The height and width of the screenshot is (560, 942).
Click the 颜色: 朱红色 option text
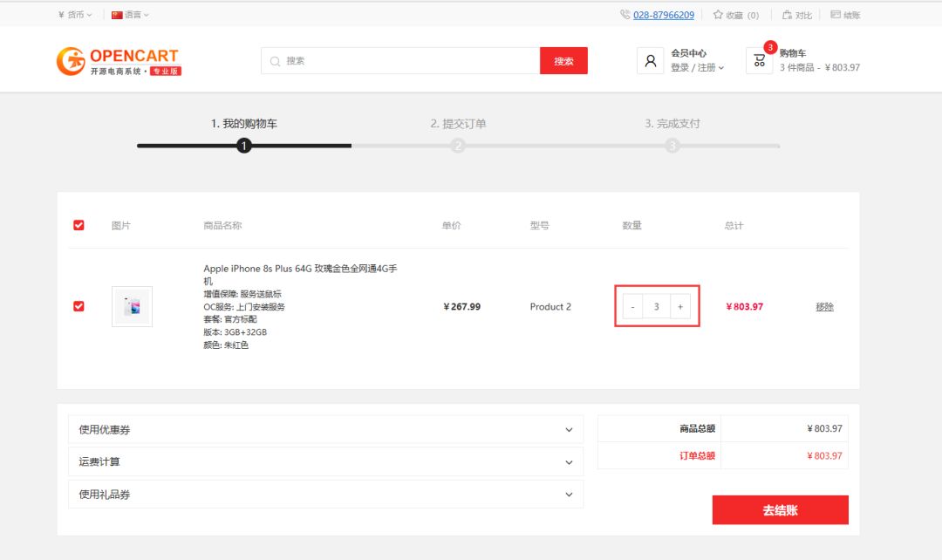226,345
